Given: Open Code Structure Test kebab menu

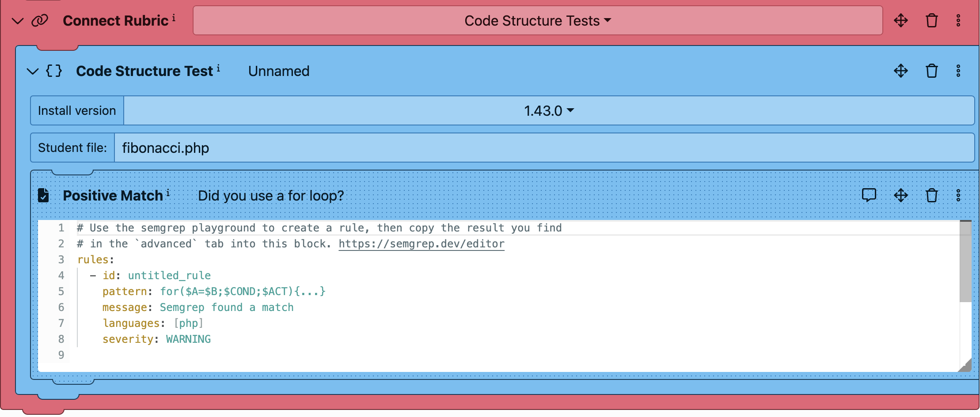Looking at the screenshot, I should click(958, 71).
